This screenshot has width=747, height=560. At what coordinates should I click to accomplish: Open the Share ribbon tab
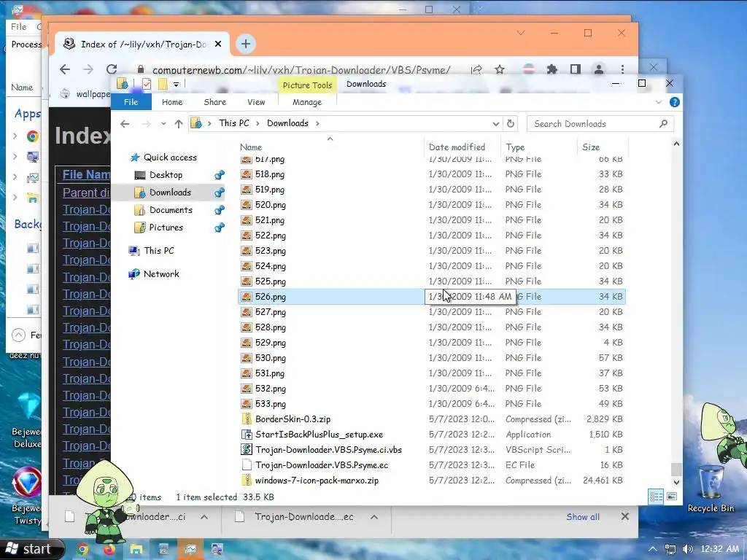[x=215, y=102]
